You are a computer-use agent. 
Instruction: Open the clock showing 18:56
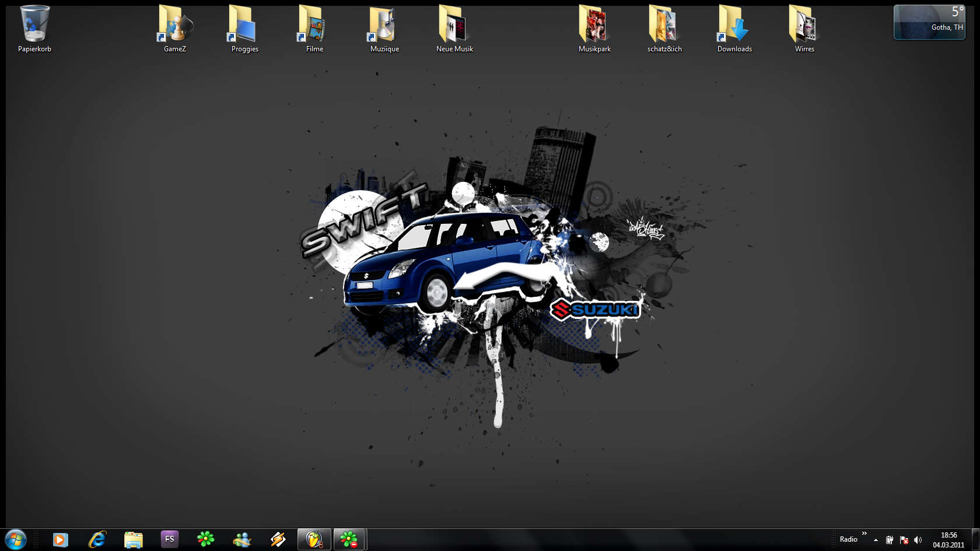click(949, 540)
